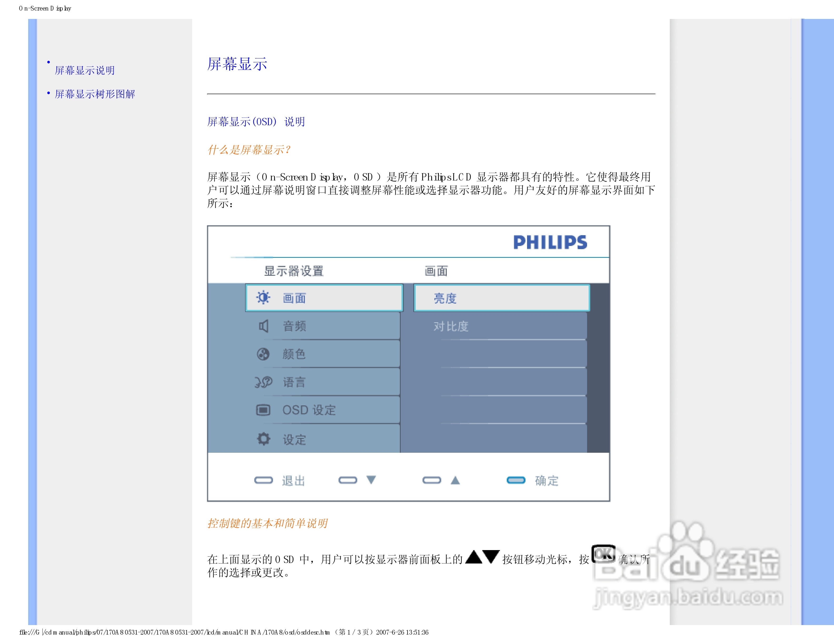Click the 屏幕显示 page title
Viewport: 834px width, 644px height.
point(237,64)
